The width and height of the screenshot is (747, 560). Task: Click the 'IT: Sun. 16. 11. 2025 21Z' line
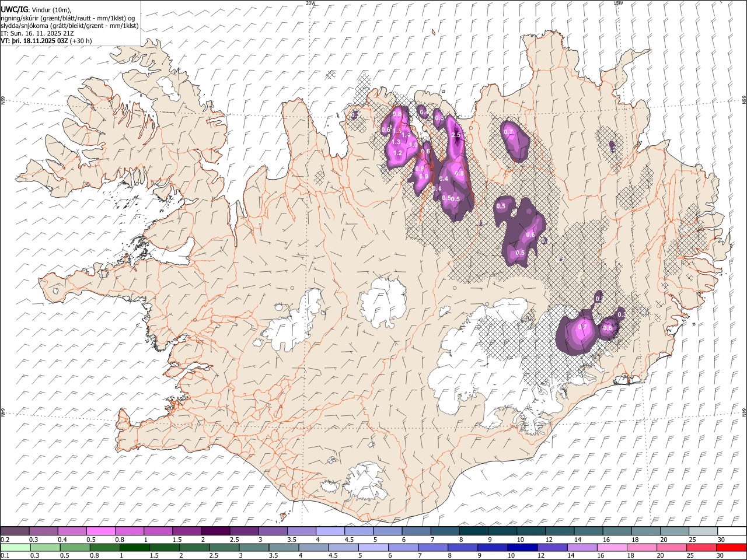click(x=38, y=33)
